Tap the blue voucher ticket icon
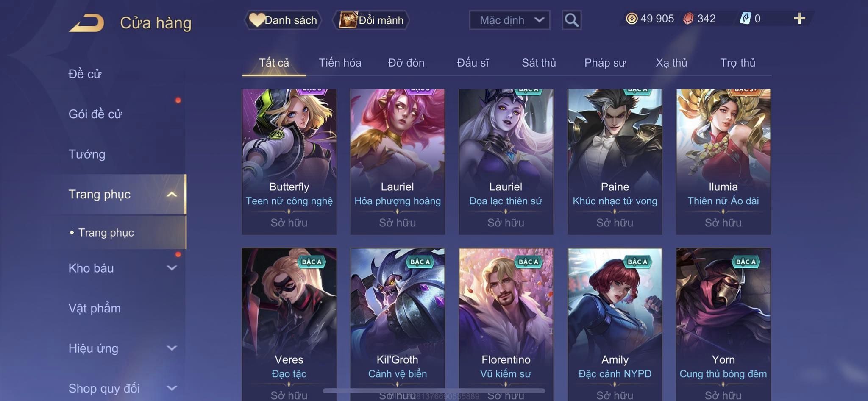Screen dimensions: 868x401 click(745, 19)
